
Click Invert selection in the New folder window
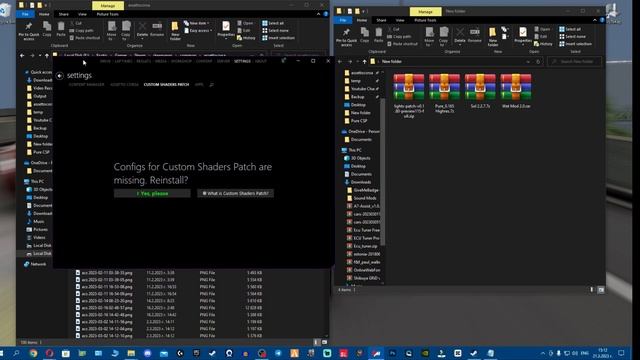pos(576,44)
